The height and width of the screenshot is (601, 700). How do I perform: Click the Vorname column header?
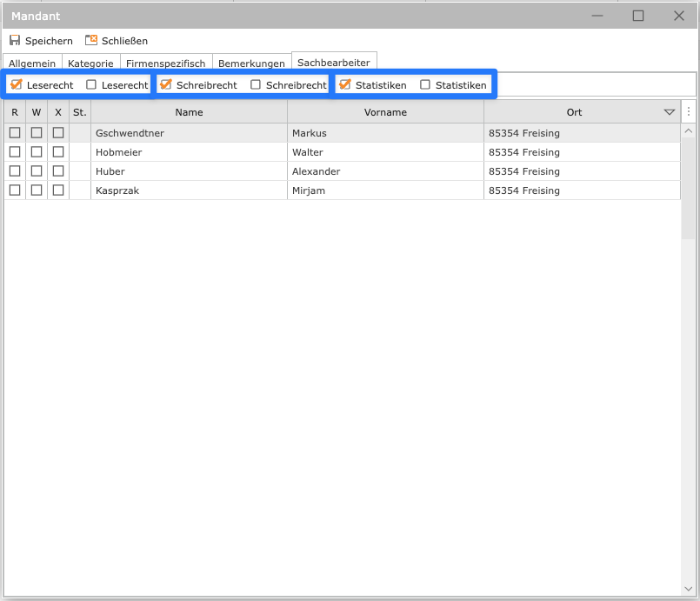[385, 112]
